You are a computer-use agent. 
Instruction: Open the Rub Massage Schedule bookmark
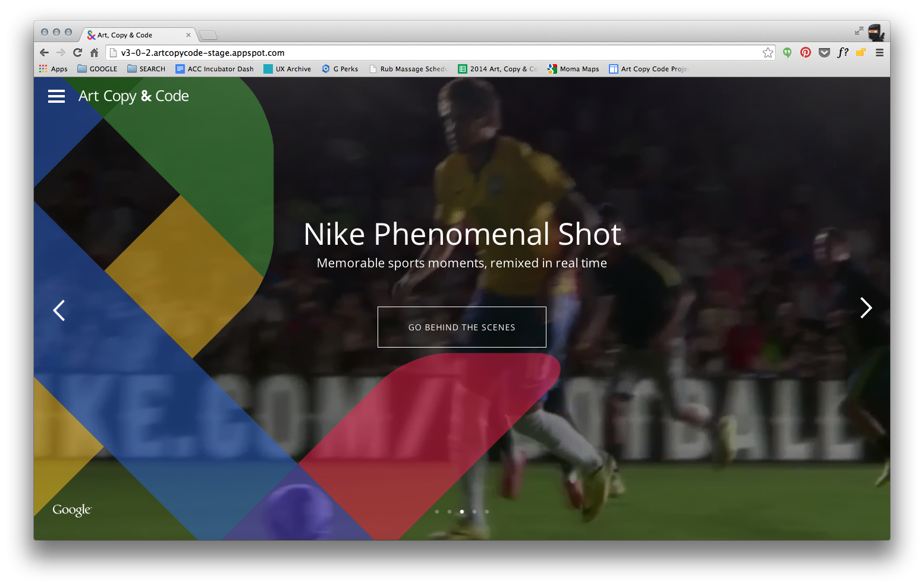click(408, 69)
